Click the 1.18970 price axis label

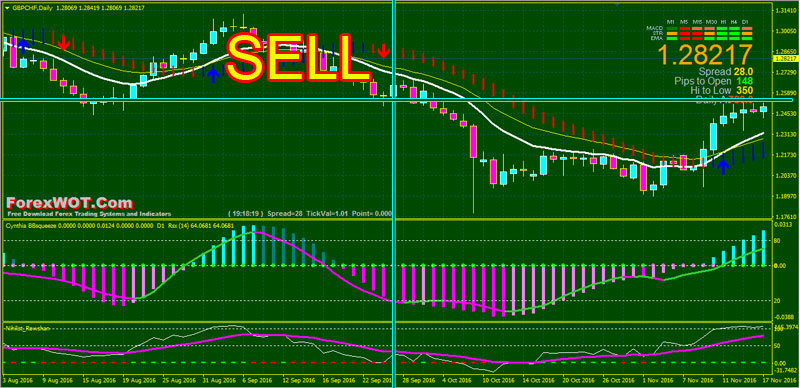point(786,196)
